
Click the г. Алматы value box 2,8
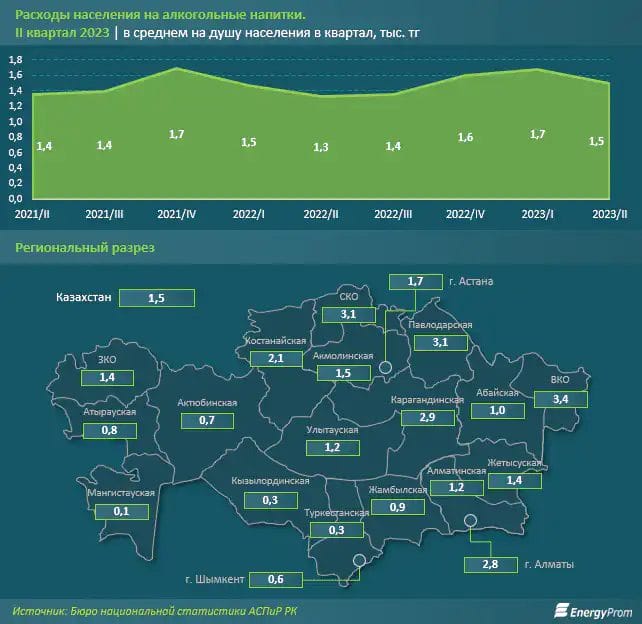[x=490, y=565]
